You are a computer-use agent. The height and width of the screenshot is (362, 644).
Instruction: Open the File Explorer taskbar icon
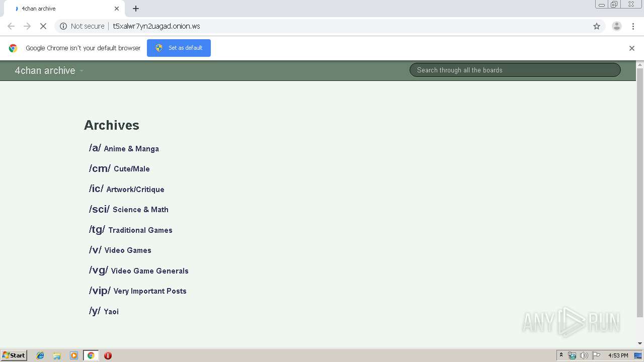tap(57, 355)
